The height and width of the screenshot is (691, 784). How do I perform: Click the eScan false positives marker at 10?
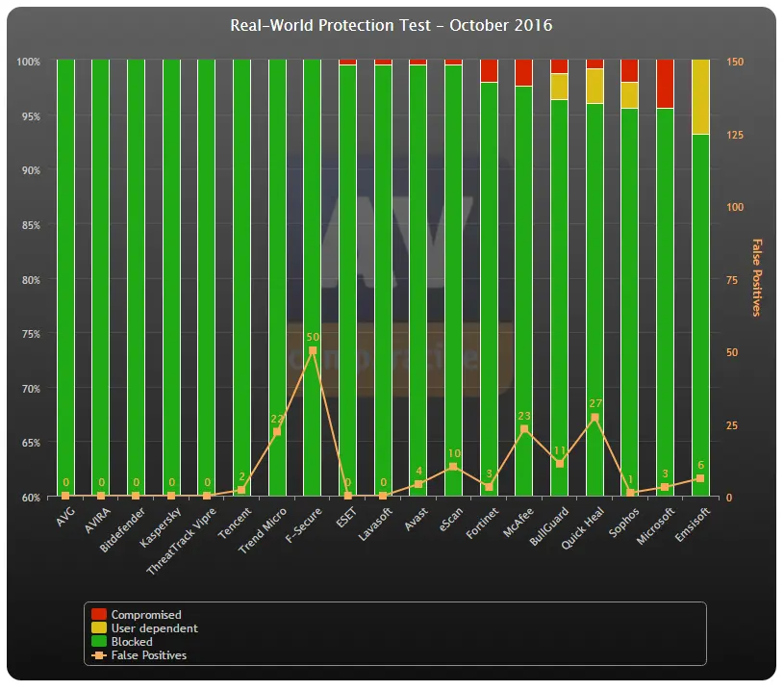[453, 467]
